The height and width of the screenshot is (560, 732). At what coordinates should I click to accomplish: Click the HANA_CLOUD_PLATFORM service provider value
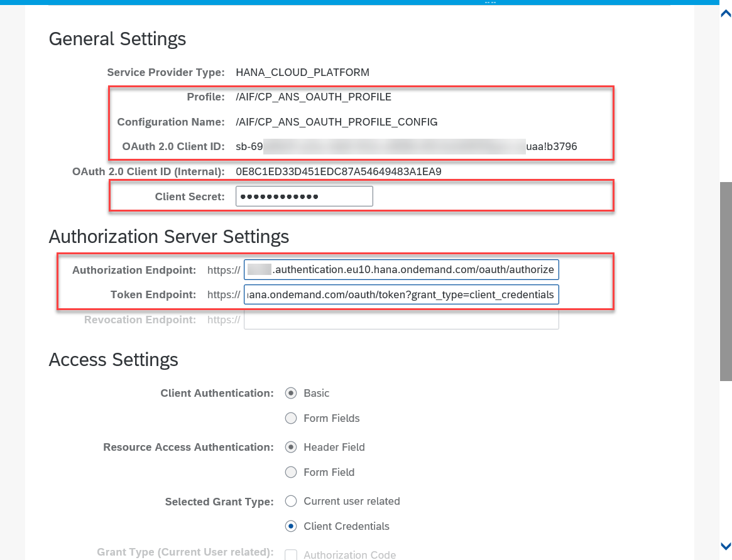(302, 72)
